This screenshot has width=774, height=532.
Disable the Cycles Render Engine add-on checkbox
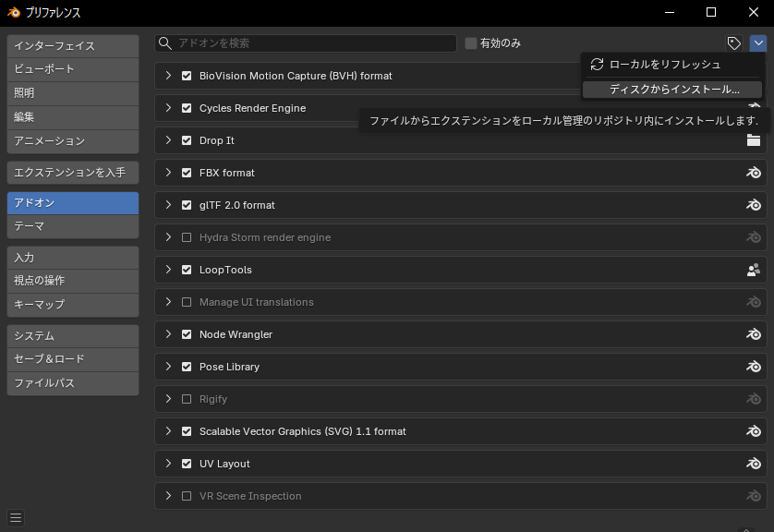(x=187, y=108)
